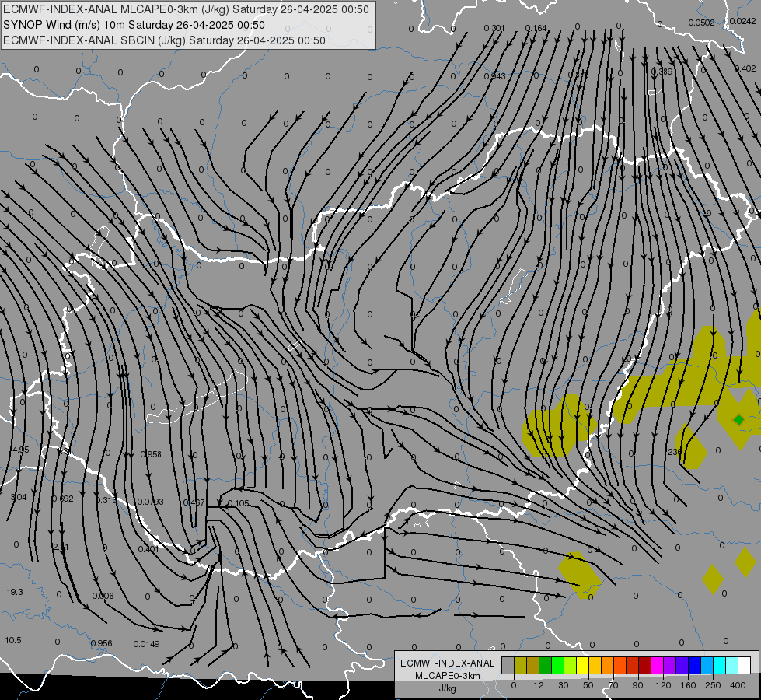Click the J/kg unit label in legend
This screenshot has width=761, height=700.
click(447, 688)
